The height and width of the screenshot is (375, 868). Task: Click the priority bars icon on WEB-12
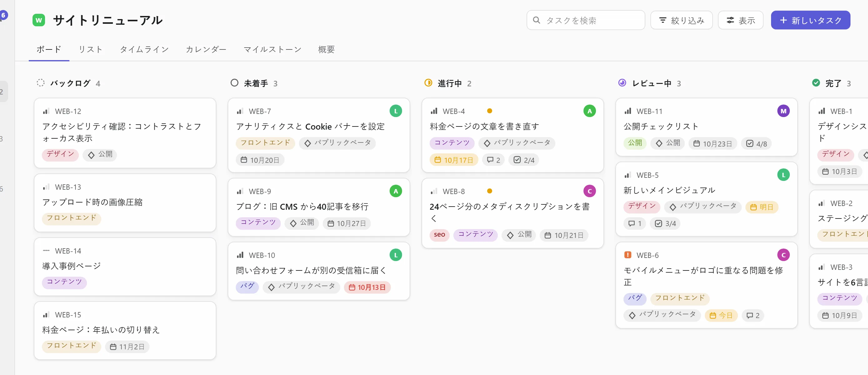click(46, 111)
